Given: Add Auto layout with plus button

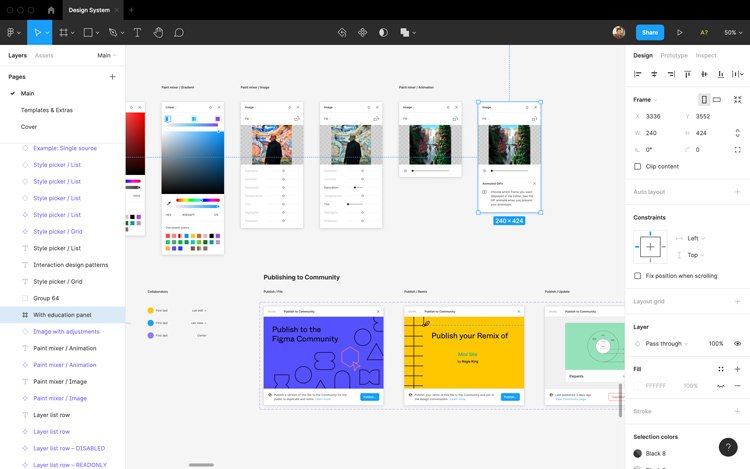Looking at the screenshot, I should [x=738, y=192].
